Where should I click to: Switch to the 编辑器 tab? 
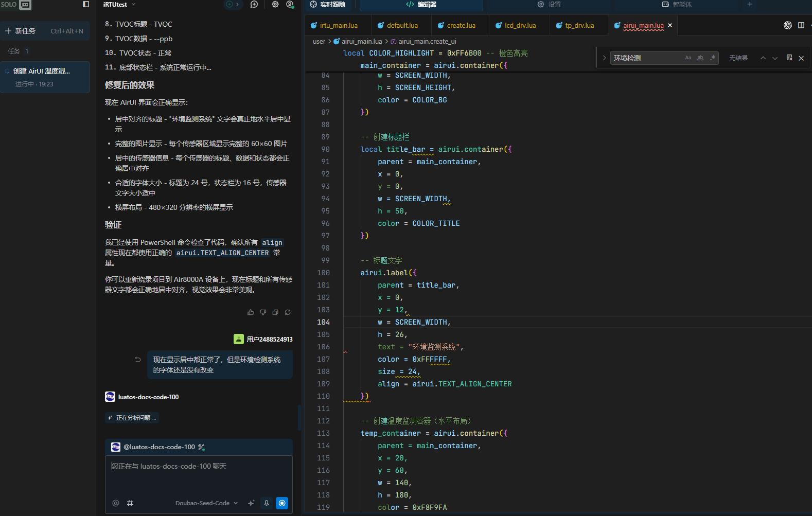[421, 5]
